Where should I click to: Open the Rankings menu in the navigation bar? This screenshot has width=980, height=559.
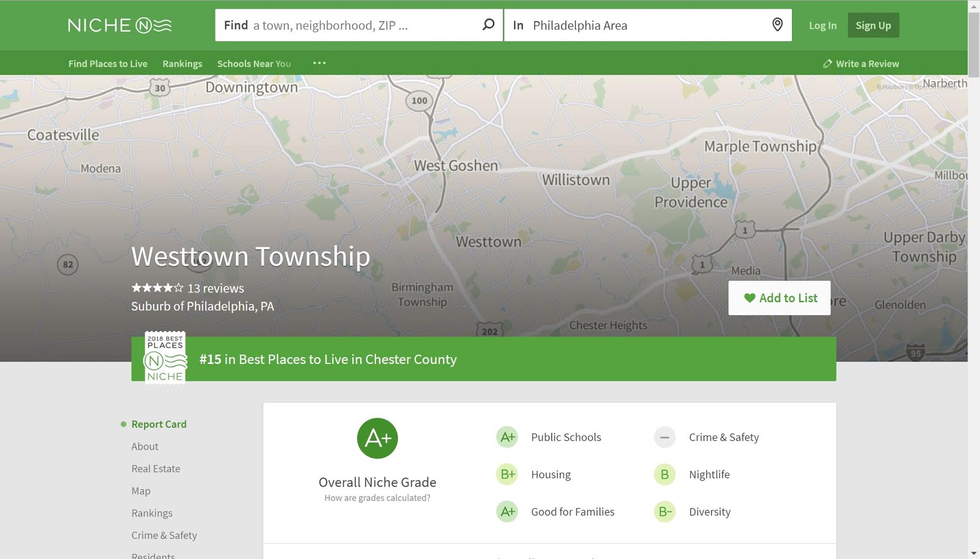tap(182, 63)
